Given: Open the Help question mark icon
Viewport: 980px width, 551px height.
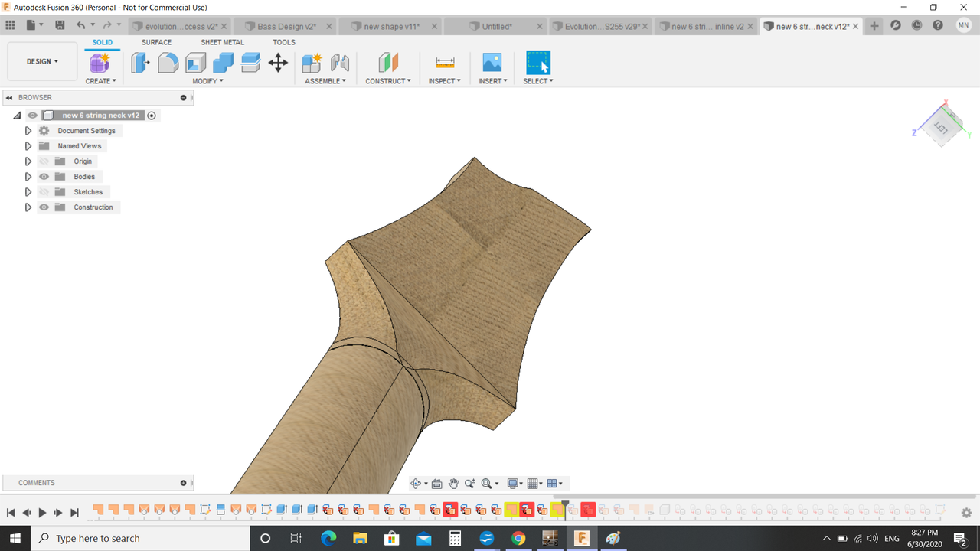Looking at the screenshot, I should click(938, 25).
